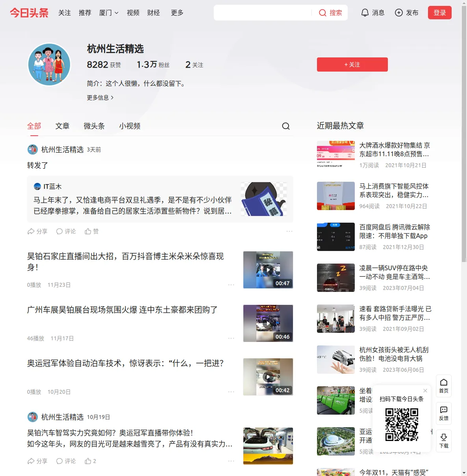Open the 更多 navigation menu
Image resolution: width=467 pixels, height=476 pixels.
(x=177, y=13)
